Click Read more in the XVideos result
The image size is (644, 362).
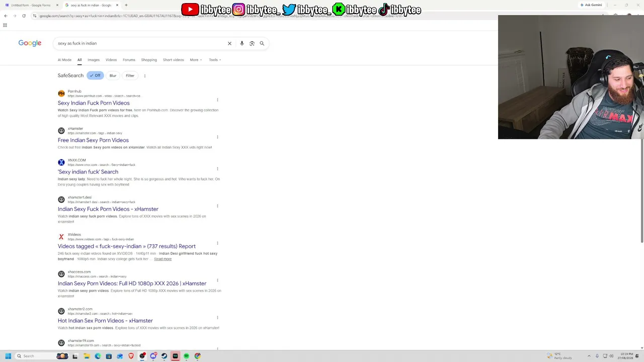point(163,259)
